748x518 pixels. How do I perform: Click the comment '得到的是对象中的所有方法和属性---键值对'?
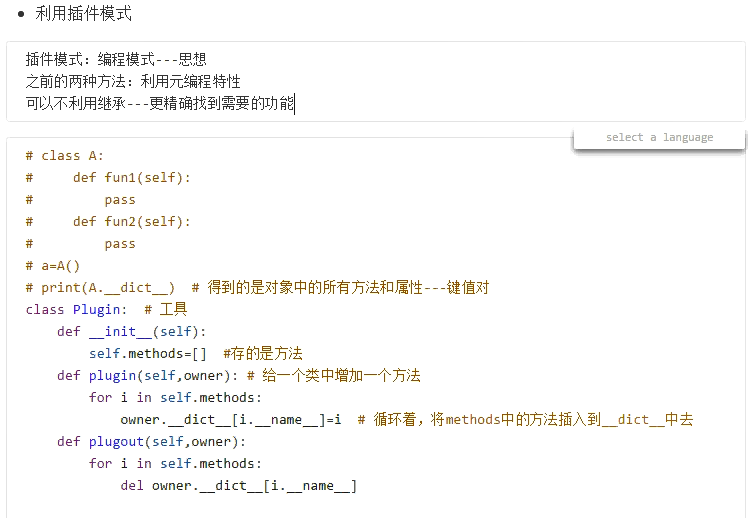(x=348, y=287)
